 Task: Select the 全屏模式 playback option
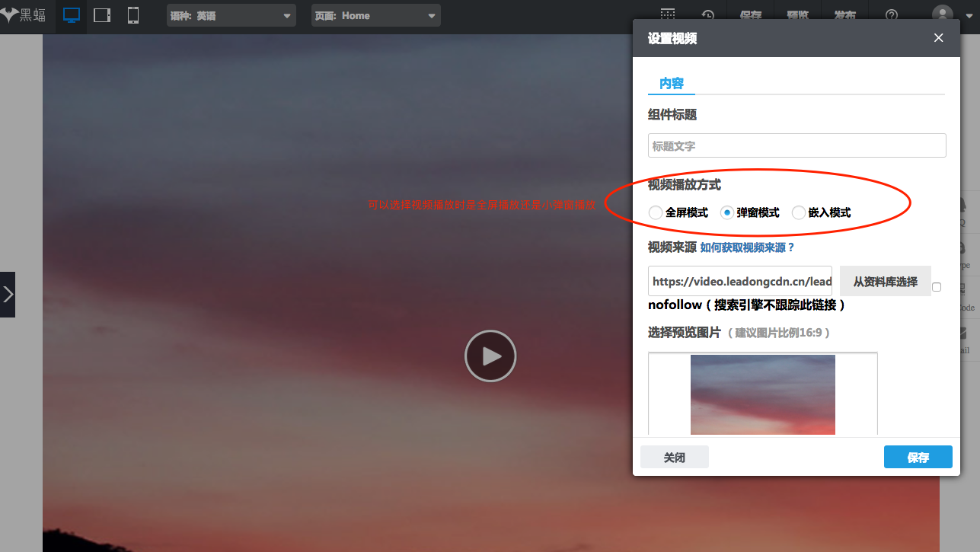(x=655, y=212)
